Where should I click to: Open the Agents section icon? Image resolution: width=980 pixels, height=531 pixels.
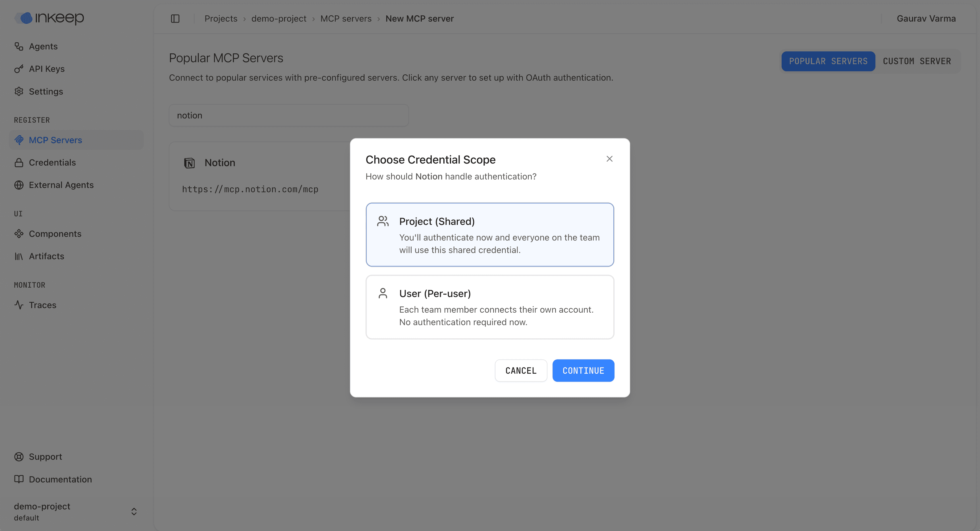[19, 46]
